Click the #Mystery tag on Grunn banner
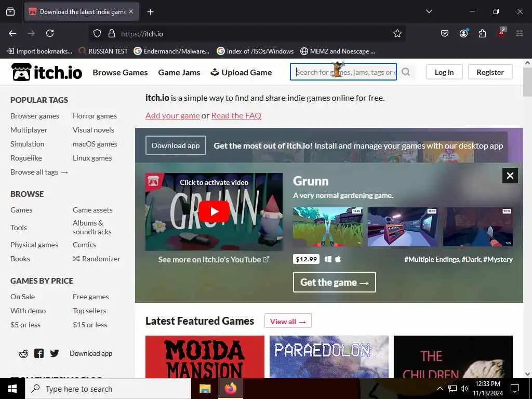 tap(498, 259)
